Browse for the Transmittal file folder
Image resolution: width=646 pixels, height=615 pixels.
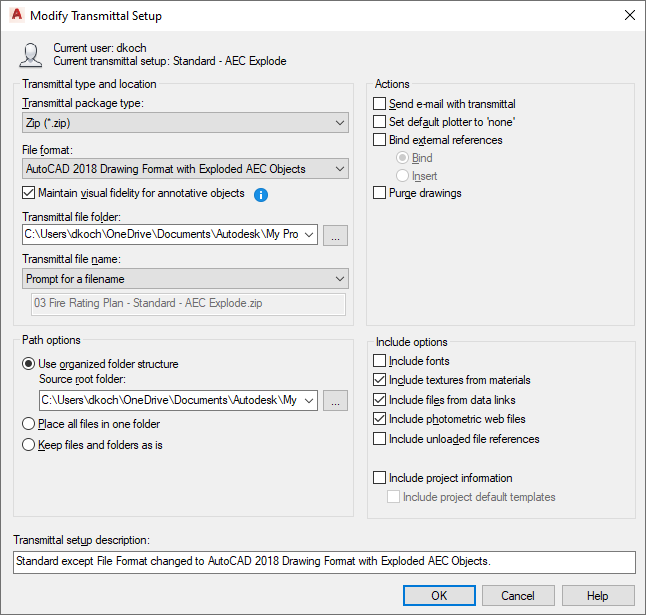point(335,235)
